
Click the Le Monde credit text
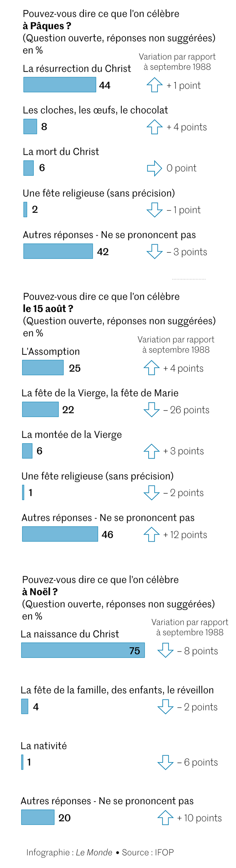94,852
